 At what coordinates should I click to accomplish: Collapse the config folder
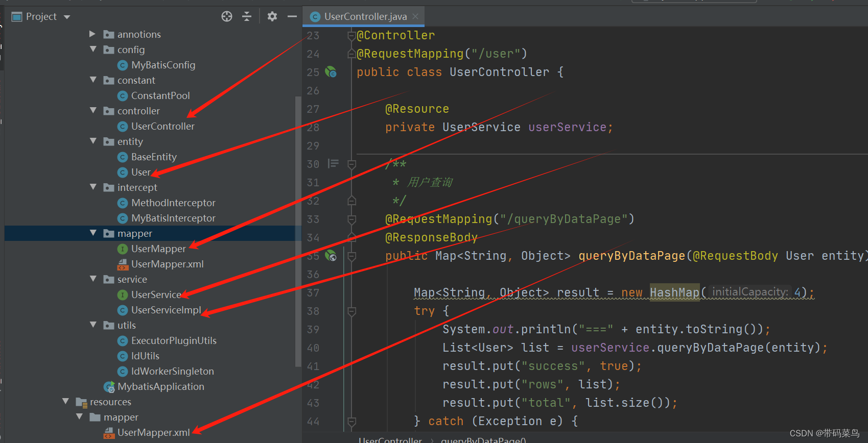[x=93, y=50]
